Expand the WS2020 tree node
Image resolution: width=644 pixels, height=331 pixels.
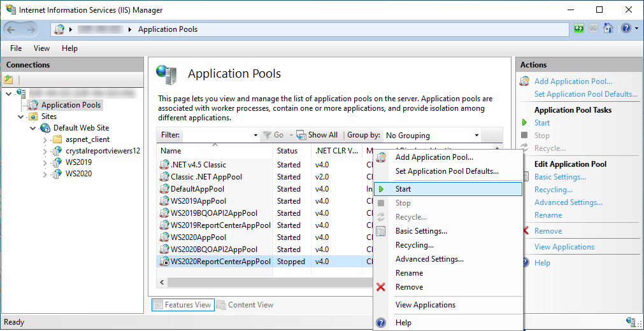pyautogui.click(x=45, y=174)
